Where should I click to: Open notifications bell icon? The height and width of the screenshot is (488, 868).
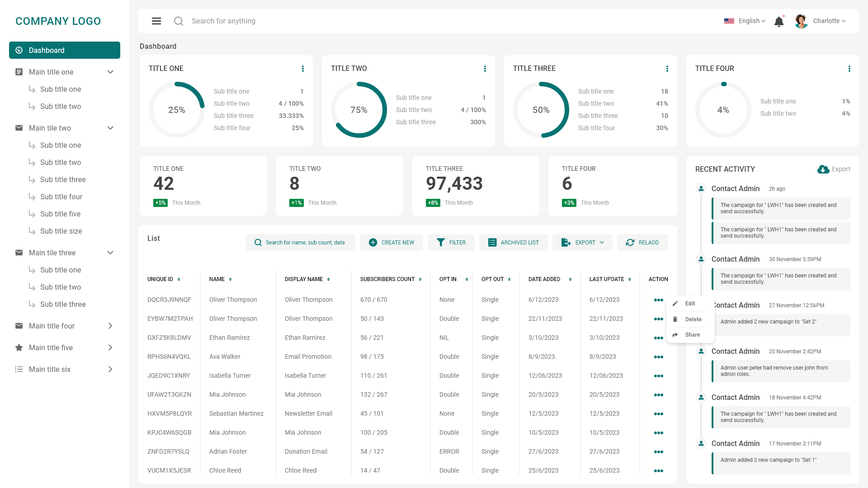[779, 21]
